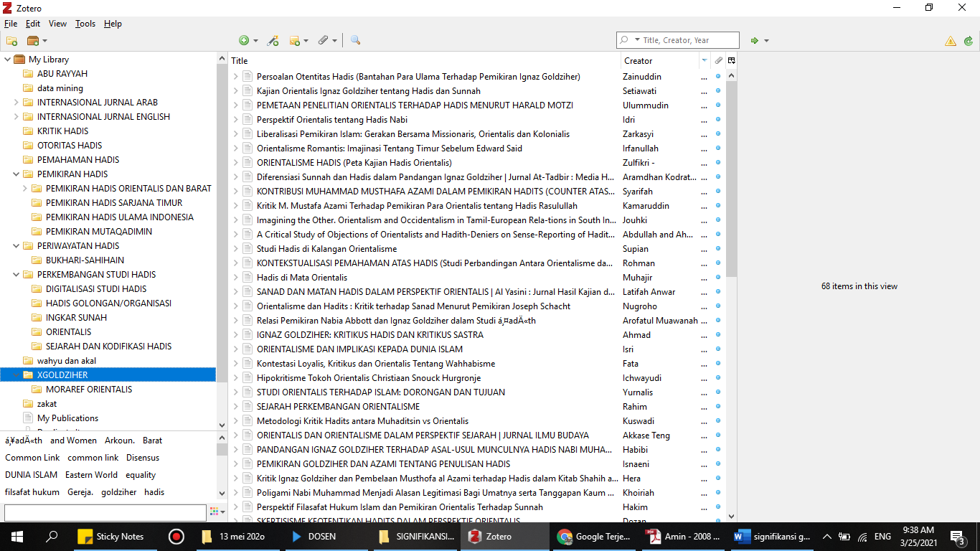Viewport: 980px width, 551px height.
Task: Expand the INTERNASIONAL JURNAL ARAB collection
Action: pos(17,103)
